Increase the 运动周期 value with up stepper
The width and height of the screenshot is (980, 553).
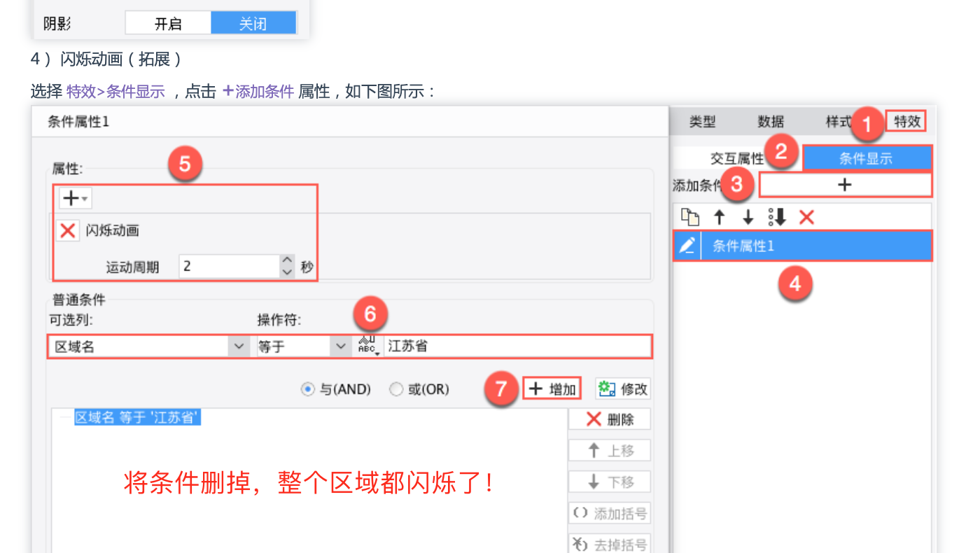[x=287, y=260]
